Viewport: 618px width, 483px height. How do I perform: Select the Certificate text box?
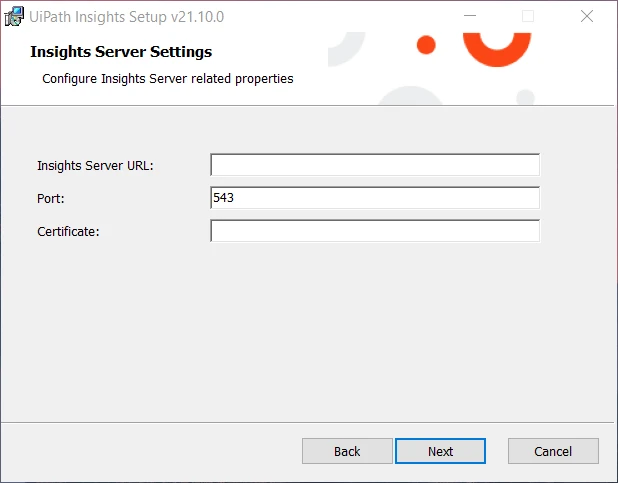pyautogui.click(x=375, y=231)
